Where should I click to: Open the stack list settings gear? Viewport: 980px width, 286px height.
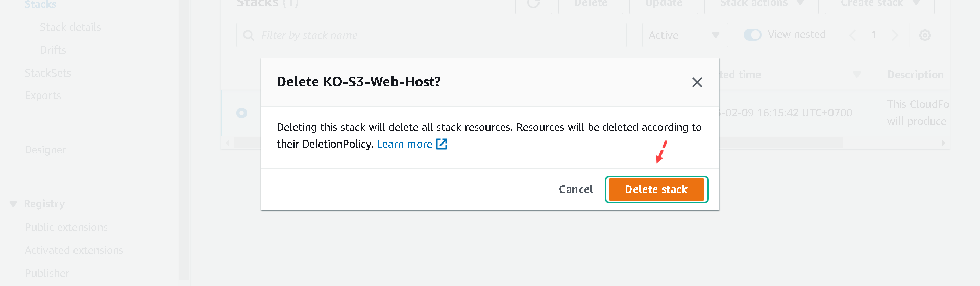925,35
